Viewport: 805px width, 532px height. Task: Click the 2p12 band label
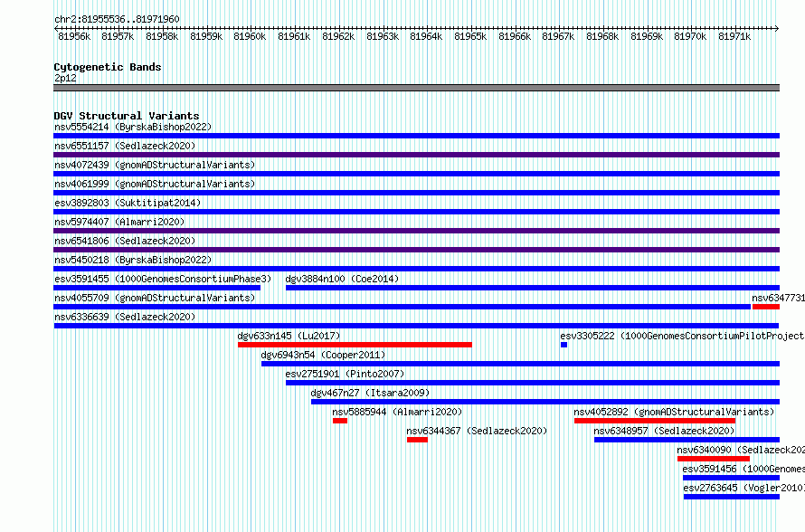(x=65, y=78)
